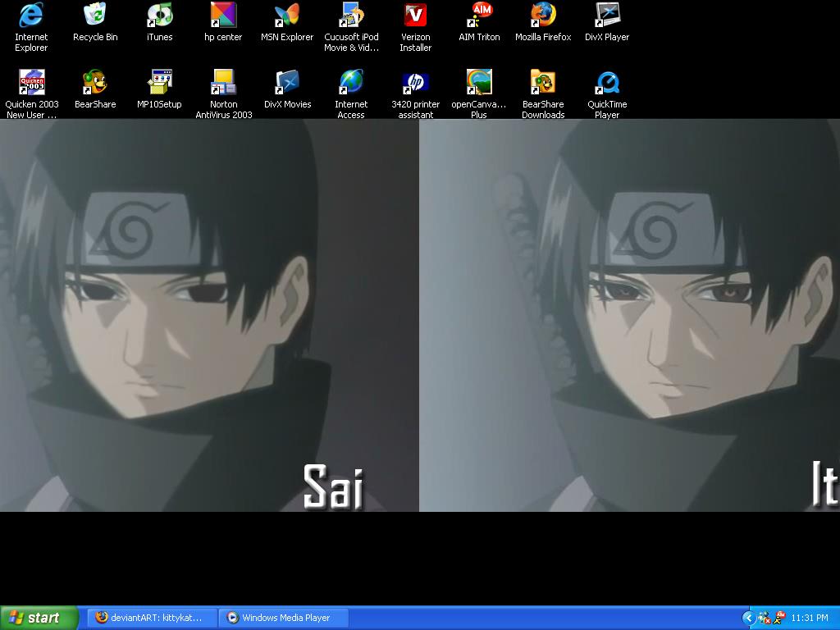
Task: Expand hidden system tray icons arrow
Action: click(748, 619)
